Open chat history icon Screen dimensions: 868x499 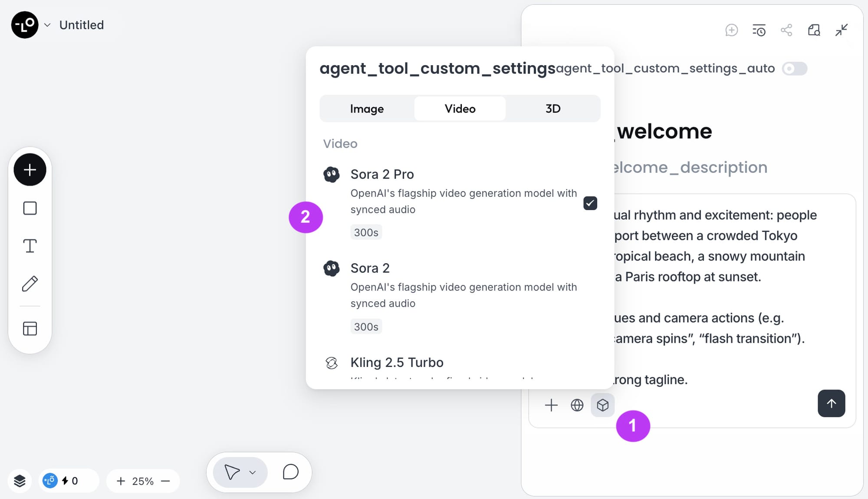tap(759, 30)
